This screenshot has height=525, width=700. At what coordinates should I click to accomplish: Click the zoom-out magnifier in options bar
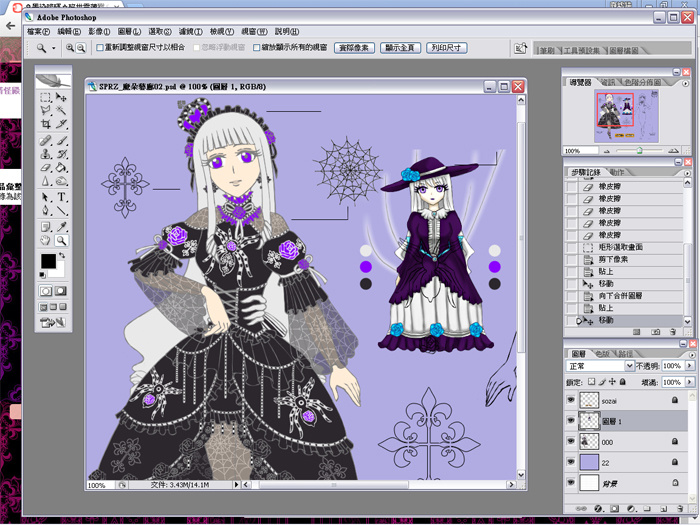click(81, 48)
